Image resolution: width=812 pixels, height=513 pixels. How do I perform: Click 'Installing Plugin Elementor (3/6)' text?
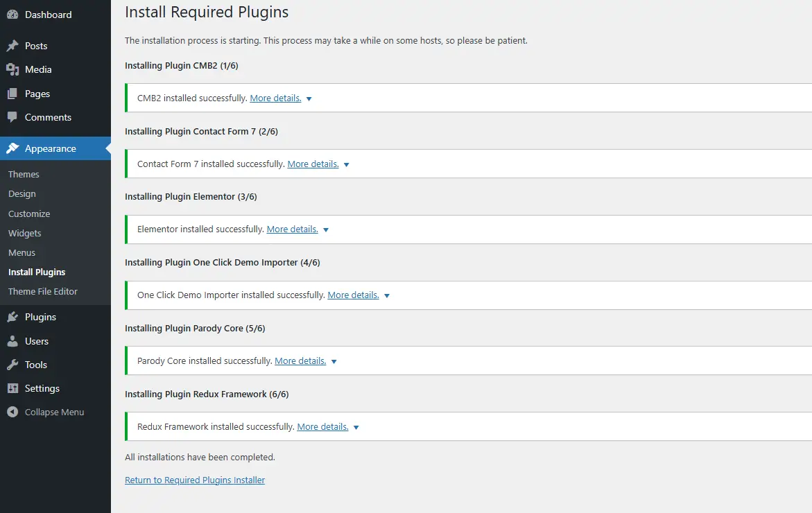[191, 197]
